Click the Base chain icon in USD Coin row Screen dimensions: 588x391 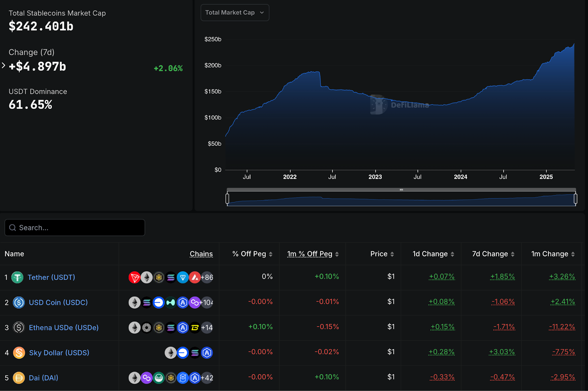(159, 302)
